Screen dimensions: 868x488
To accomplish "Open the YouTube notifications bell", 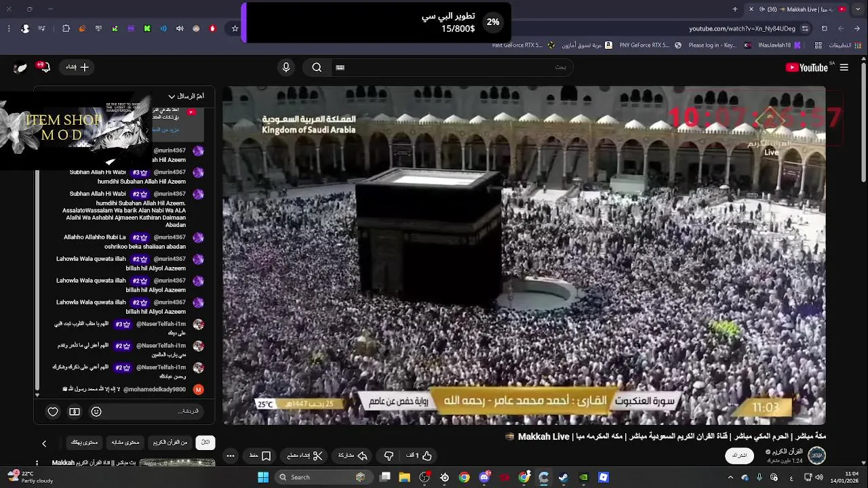I will [45, 67].
